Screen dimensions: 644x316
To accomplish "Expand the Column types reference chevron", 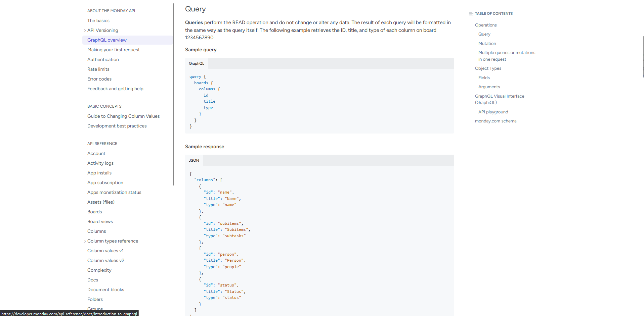I will click(85, 241).
